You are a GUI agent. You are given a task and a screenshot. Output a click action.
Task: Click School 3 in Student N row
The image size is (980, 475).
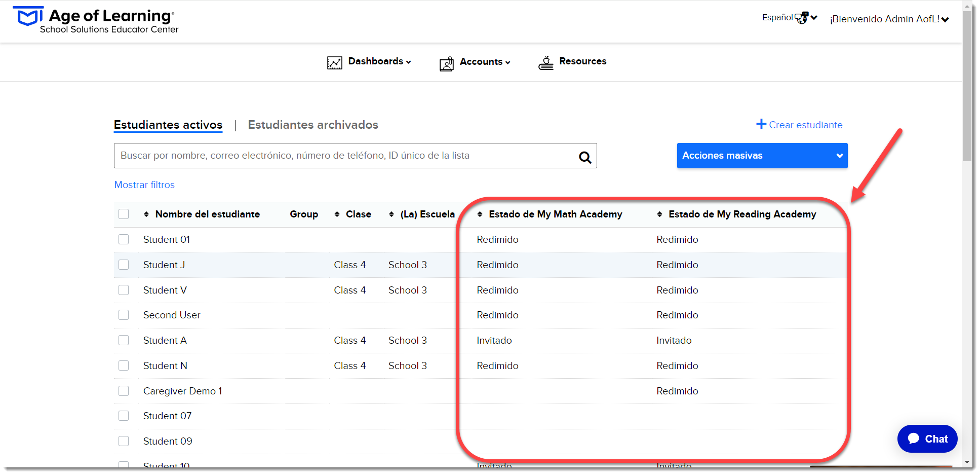(408, 366)
